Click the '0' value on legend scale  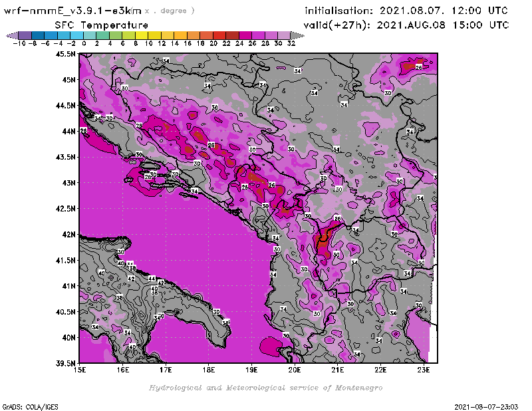(84, 43)
